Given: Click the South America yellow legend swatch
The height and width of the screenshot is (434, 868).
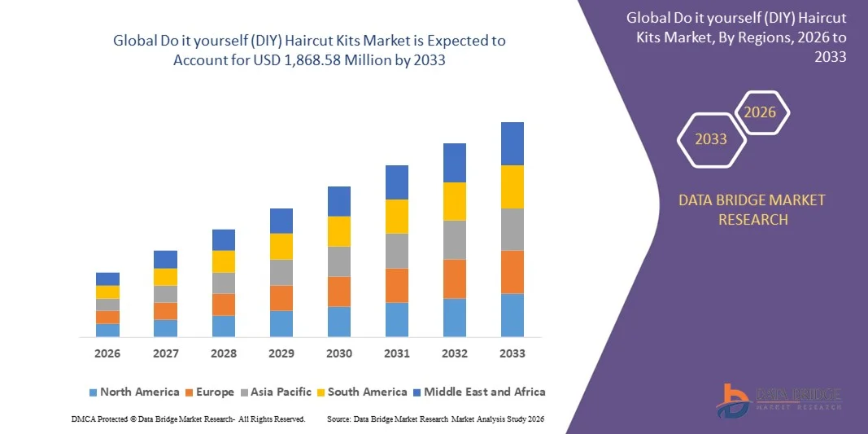Looking at the screenshot, I should click(x=321, y=392).
